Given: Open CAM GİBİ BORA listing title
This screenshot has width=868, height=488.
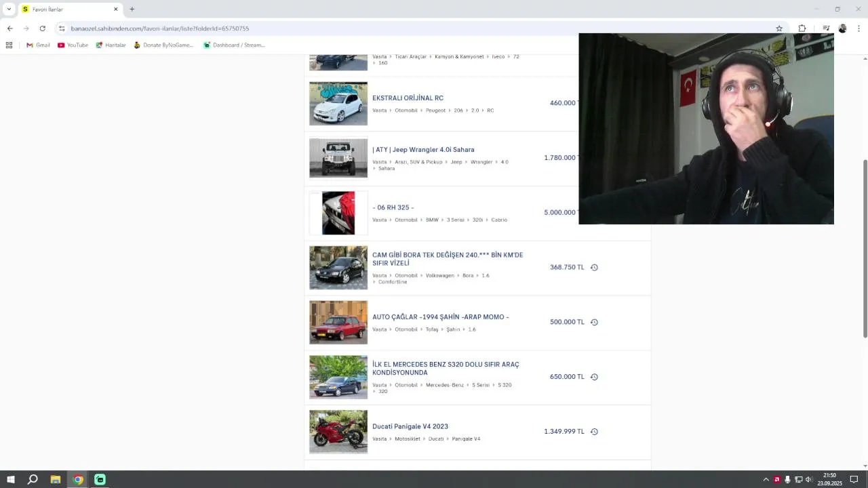Looking at the screenshot, I should pyautogui.click(x=448, y=259).
